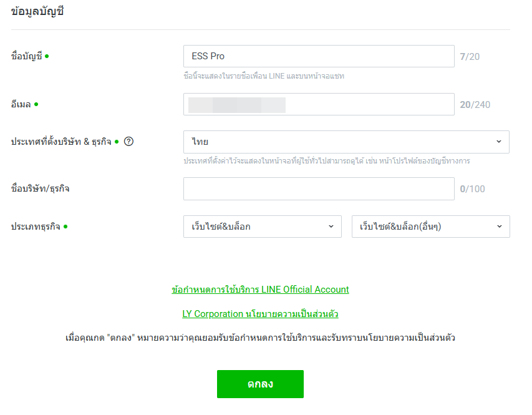Image resolution: width=532 pixels, height=415 pixels.
Task: Click the อีเมล field label
Action: click(21, 104)
